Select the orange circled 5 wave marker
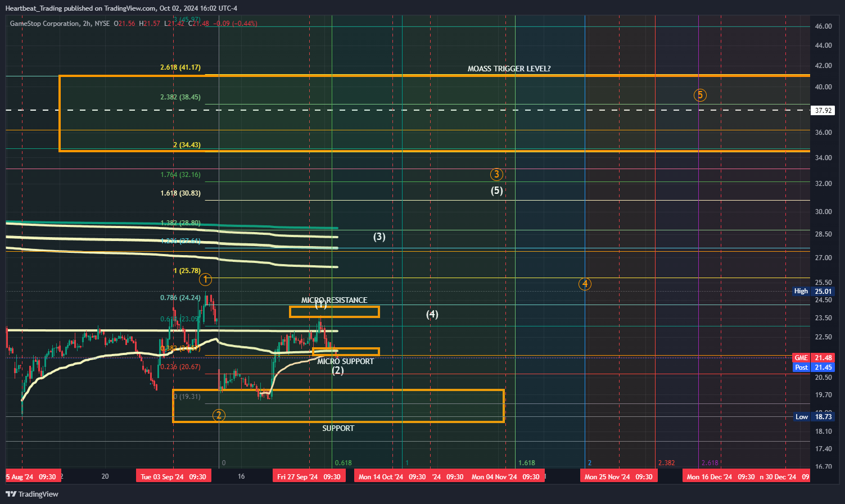 click(x=700, y=95)
